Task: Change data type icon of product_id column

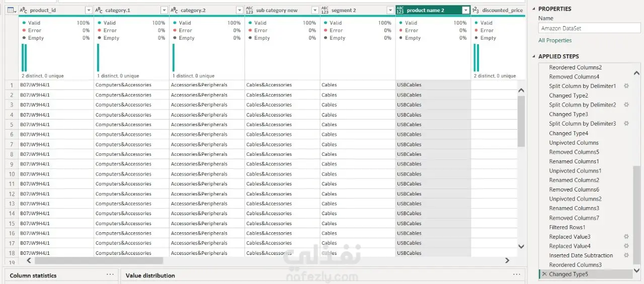Action: click(x=24, y=10)
